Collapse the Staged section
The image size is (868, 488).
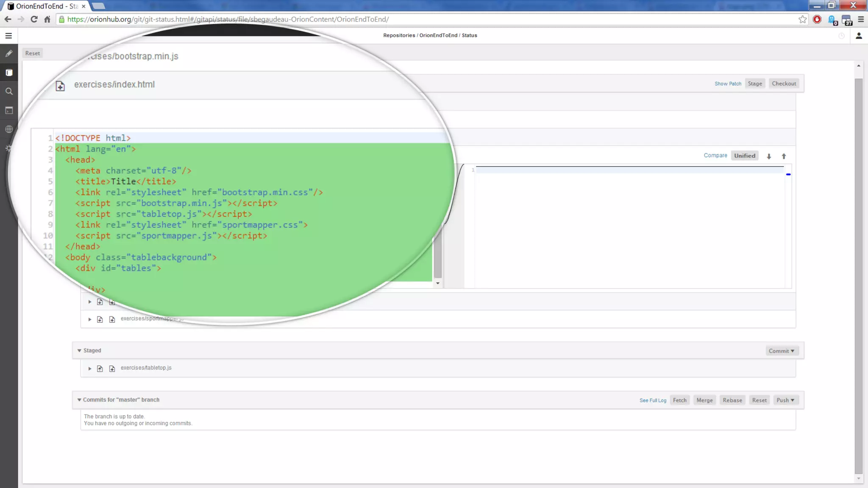click(79, 351)
